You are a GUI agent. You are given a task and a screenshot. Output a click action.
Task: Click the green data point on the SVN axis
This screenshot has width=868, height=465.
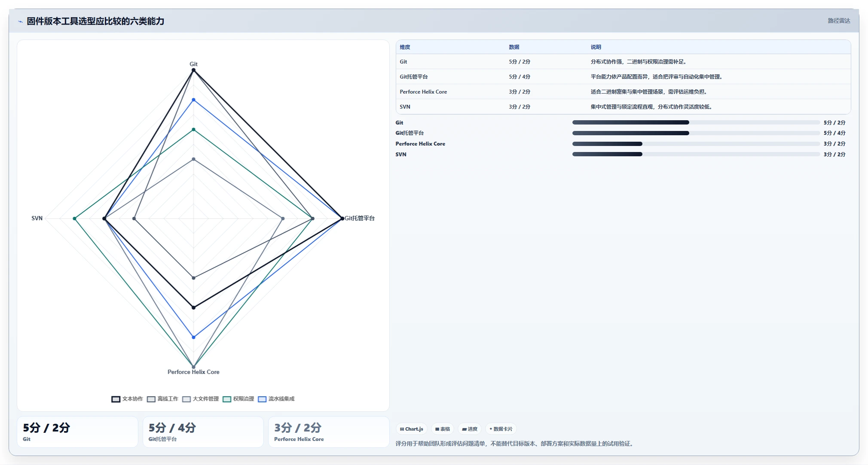pyautogui.click(x=75, y=219)
